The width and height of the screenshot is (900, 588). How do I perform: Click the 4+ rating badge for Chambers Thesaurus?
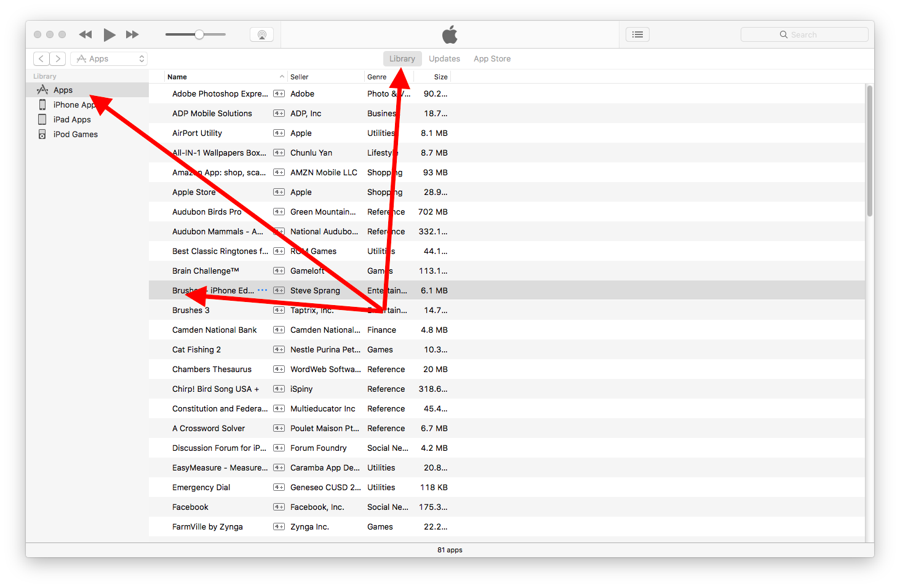click(x=279, y=369)
